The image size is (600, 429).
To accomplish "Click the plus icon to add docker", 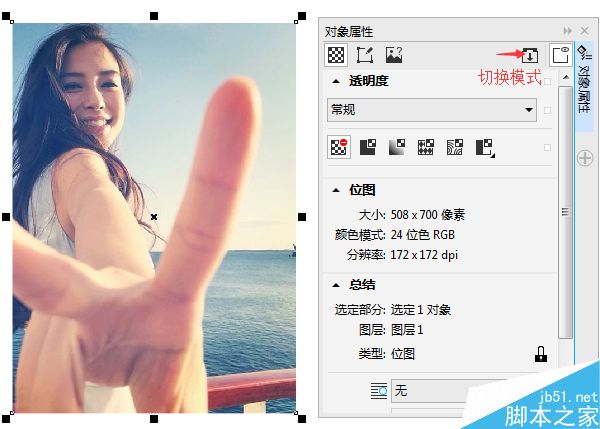I will (585, 158).
